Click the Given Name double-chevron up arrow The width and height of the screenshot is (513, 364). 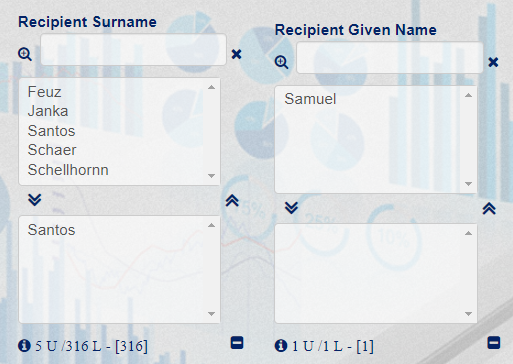coord(489,209)
